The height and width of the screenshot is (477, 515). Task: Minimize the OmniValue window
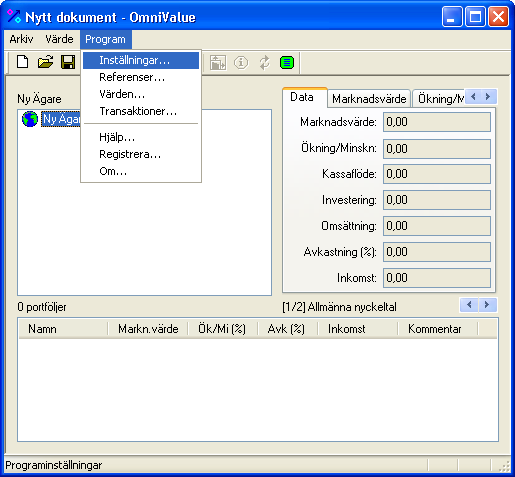(x=452, y=16)
